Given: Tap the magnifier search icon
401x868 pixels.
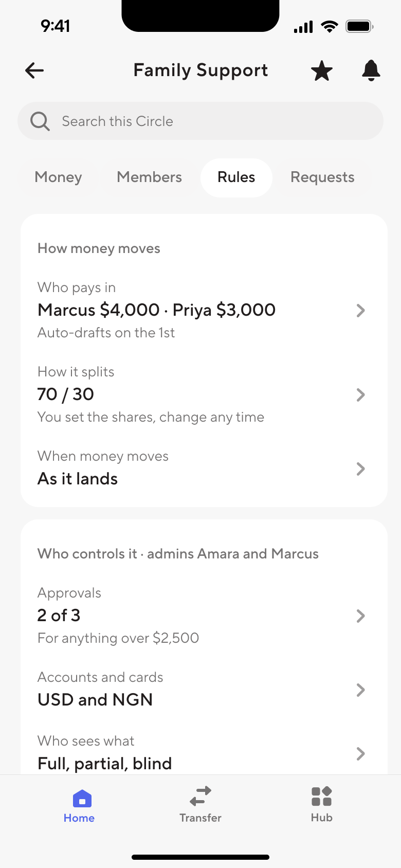Looking at the screenshot, I should 40,121.
